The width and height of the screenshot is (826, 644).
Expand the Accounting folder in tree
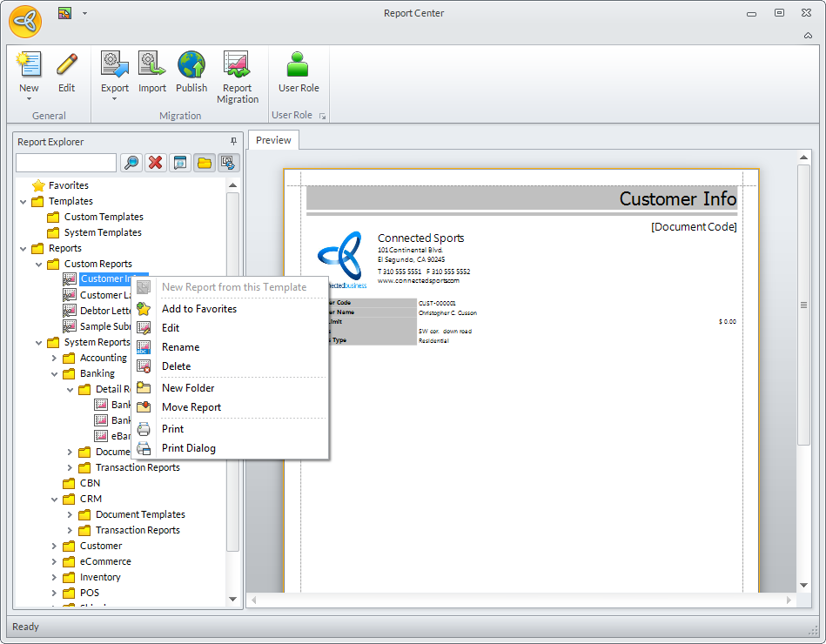click(x=54, y=358)
